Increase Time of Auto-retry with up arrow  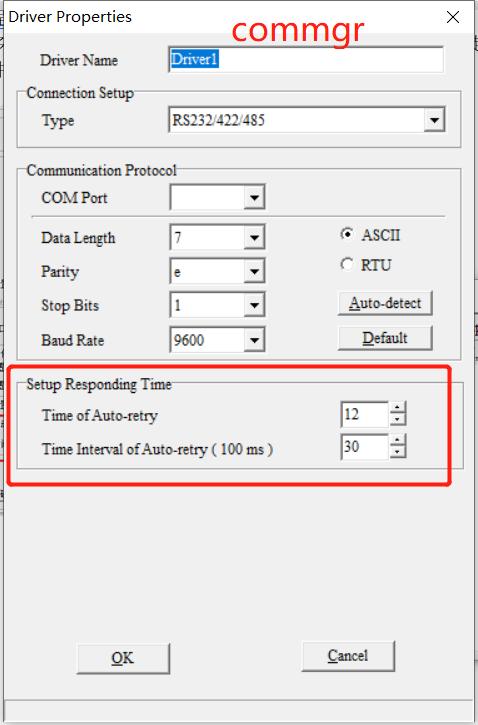(398, 407)
